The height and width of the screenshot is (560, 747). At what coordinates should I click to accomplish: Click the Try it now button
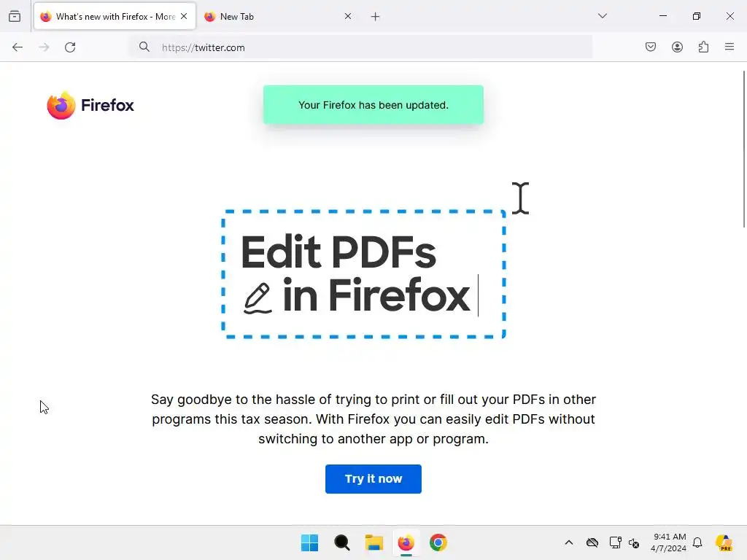pos(373,478)
